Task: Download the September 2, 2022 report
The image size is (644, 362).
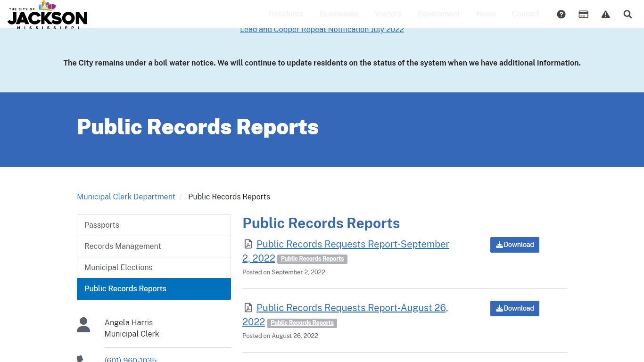Action: click(515, 245)
